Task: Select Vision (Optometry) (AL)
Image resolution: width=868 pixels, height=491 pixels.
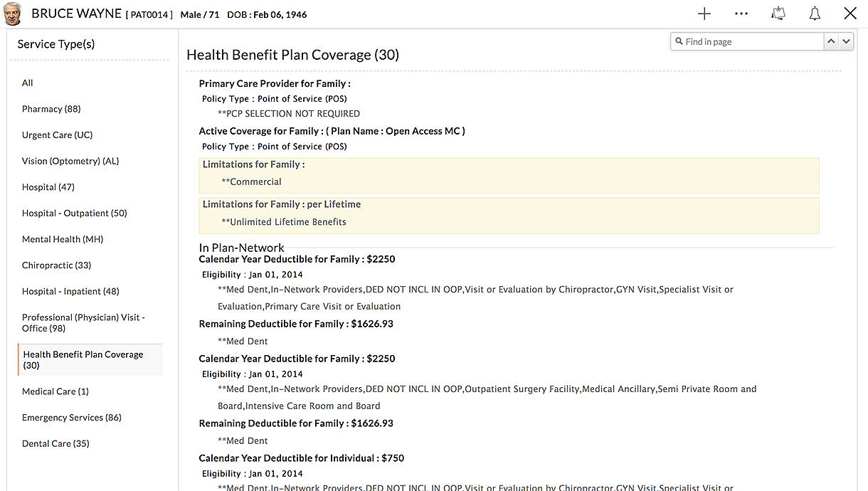Action: click(70, 161)
